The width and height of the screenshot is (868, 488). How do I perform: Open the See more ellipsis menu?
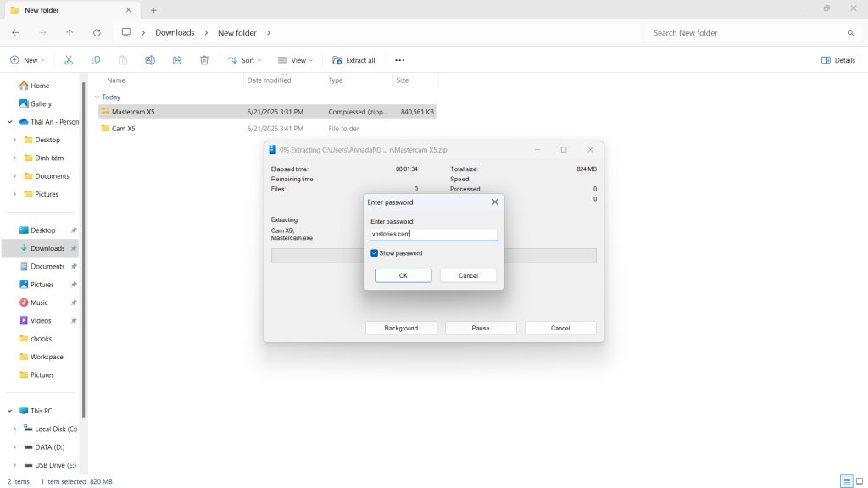[x=400, y=60]
